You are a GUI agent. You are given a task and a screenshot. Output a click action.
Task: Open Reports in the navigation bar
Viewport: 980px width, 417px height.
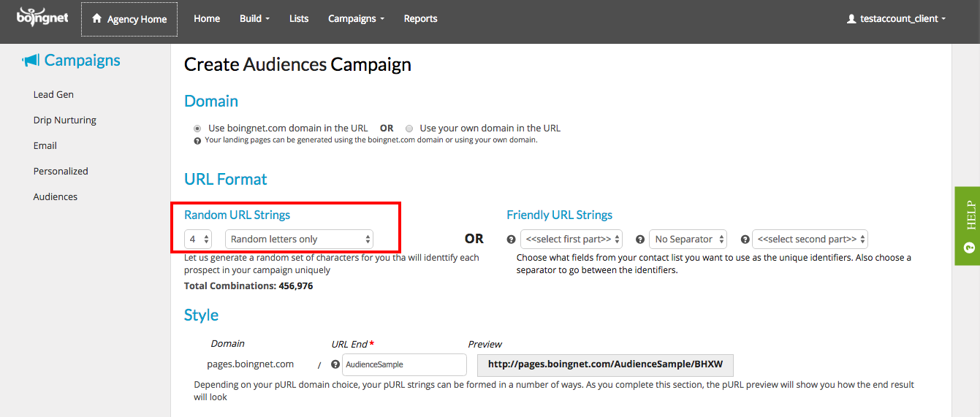(x=421, y=19)
